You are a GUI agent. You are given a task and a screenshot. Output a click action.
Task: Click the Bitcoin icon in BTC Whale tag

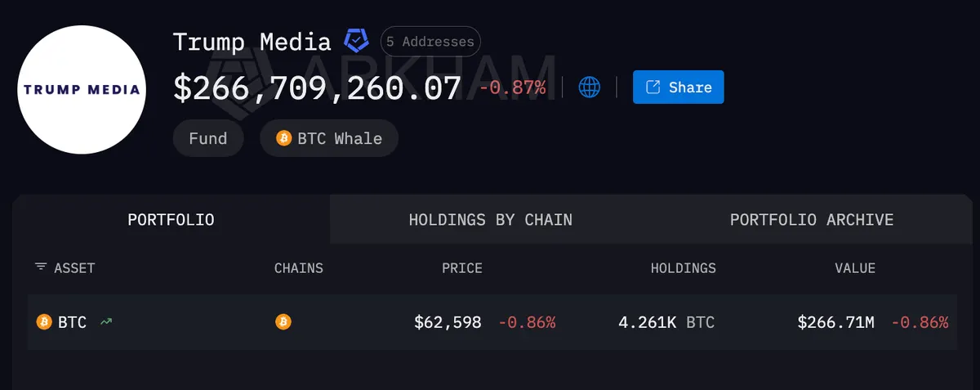coord(284,138)
